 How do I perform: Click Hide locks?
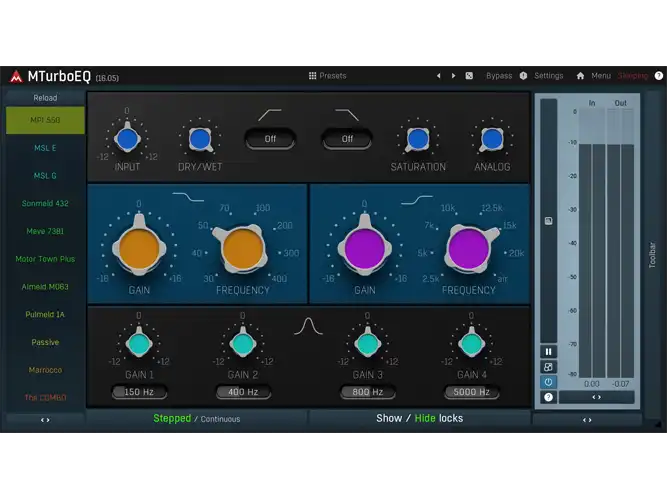425,418
